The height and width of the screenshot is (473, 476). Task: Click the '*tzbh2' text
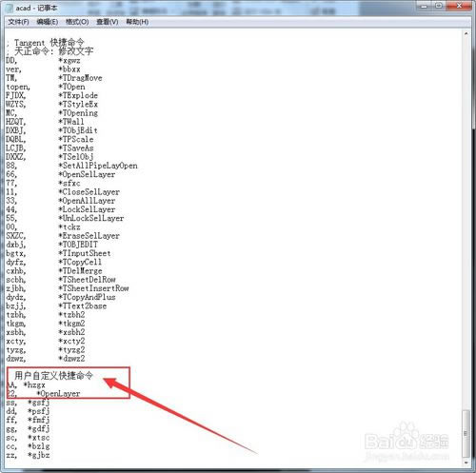coord(71,315)
